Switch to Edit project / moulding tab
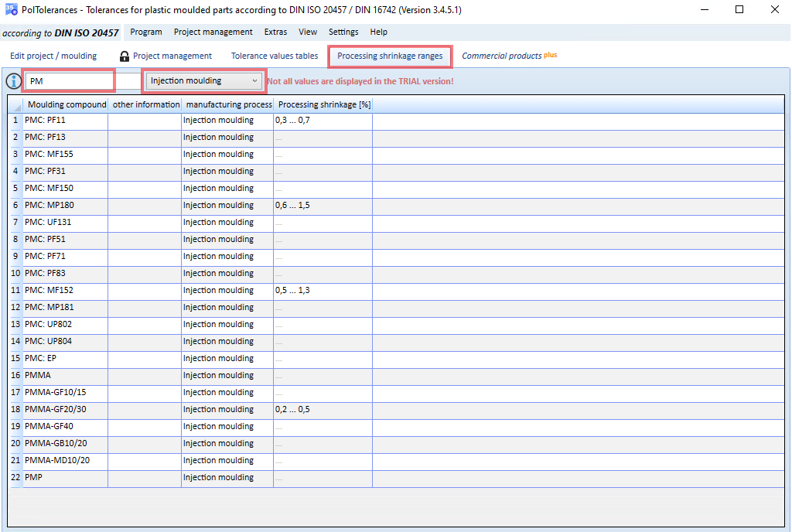 [53, 56]
